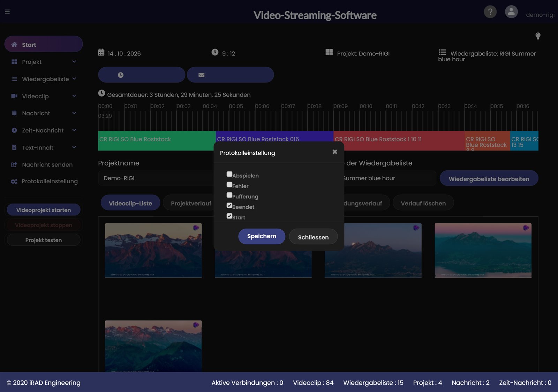558x392 pixels.
Task: Click the play badge on first mountain thumbnail
Action: point(196,228)
